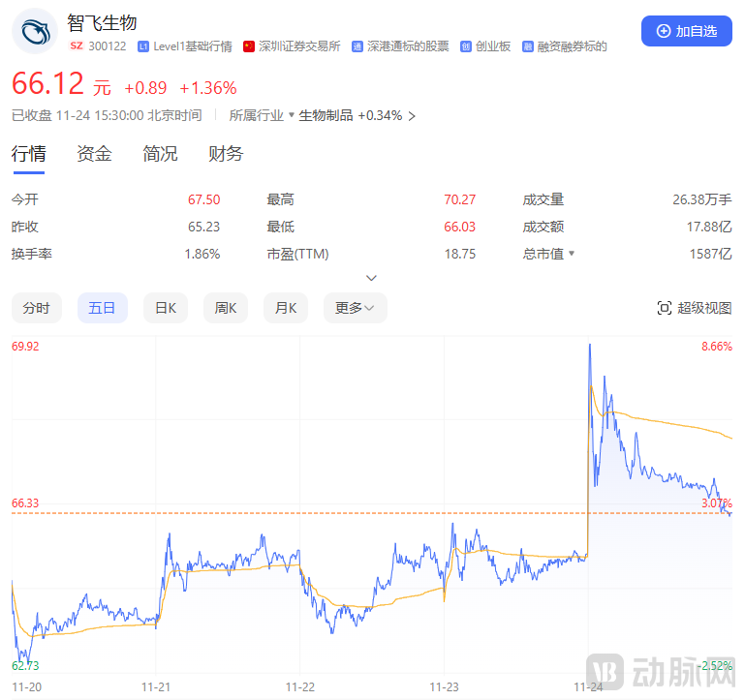The image size is (745, 700).
Task: Click the 通 深港通 badge icon
Action: [x=357, y=46]
